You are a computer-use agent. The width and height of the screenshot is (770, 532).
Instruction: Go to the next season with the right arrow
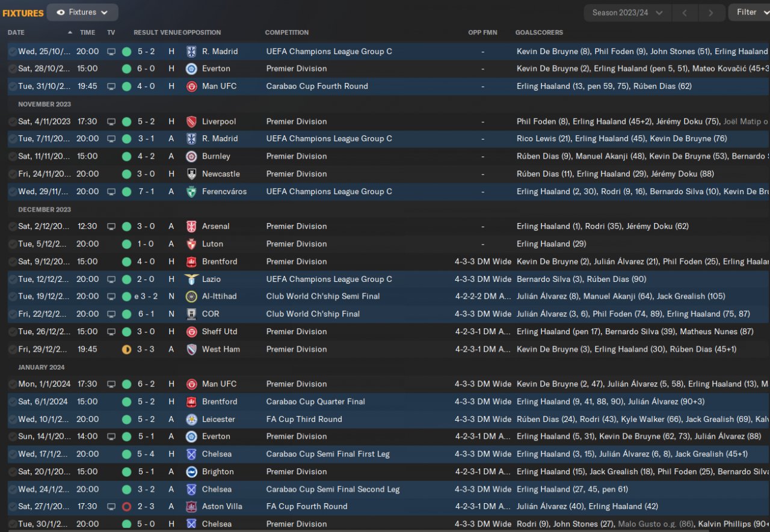tap(711, 13)
